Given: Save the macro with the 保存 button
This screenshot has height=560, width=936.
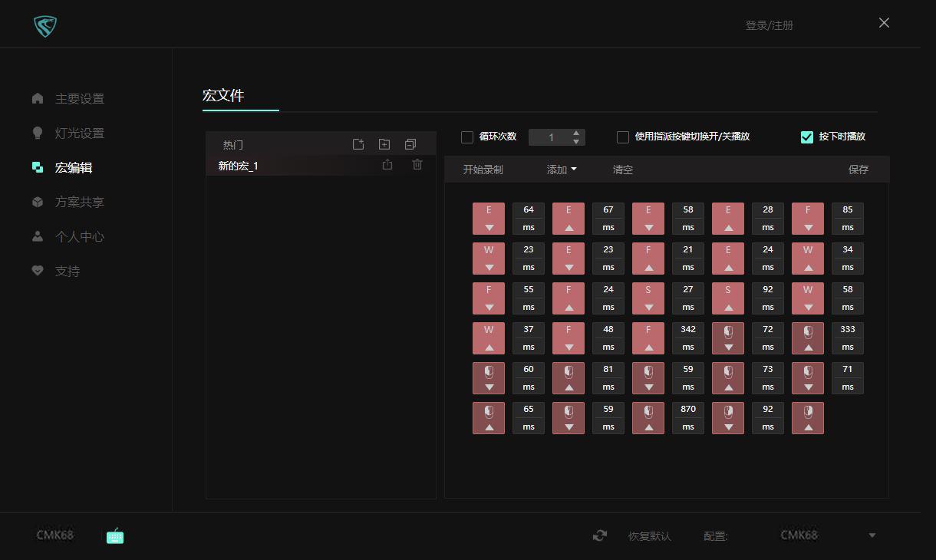Looking at the screenshot, I should (859, 170).
